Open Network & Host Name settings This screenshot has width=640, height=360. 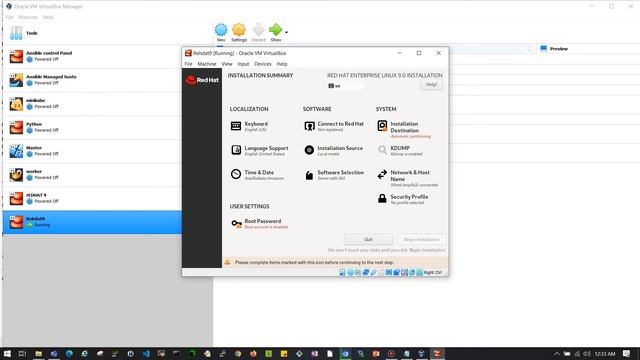(407, 178)
